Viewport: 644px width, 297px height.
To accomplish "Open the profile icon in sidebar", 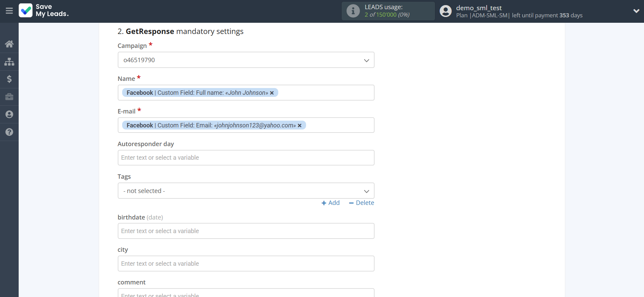I will pos(9,115).
